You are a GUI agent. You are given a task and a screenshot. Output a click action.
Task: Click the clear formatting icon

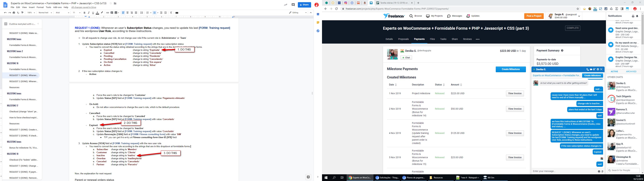coord(171,13)
